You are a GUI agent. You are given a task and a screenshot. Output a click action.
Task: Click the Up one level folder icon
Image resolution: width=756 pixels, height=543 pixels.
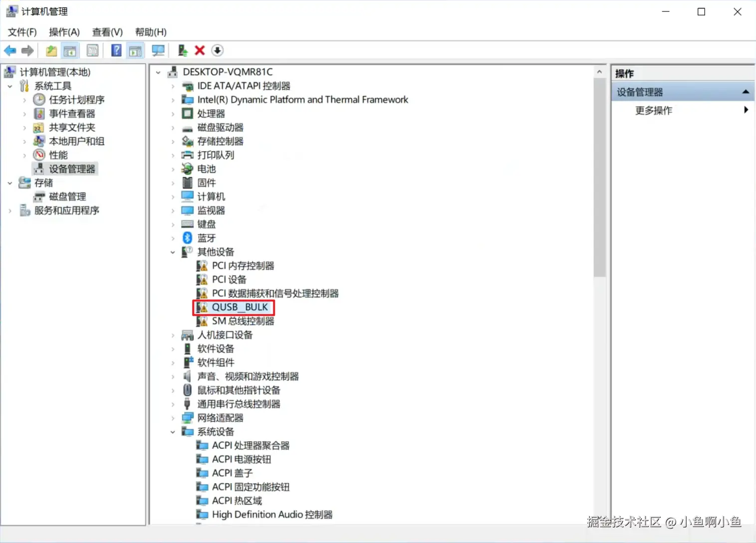click(51, 50)
